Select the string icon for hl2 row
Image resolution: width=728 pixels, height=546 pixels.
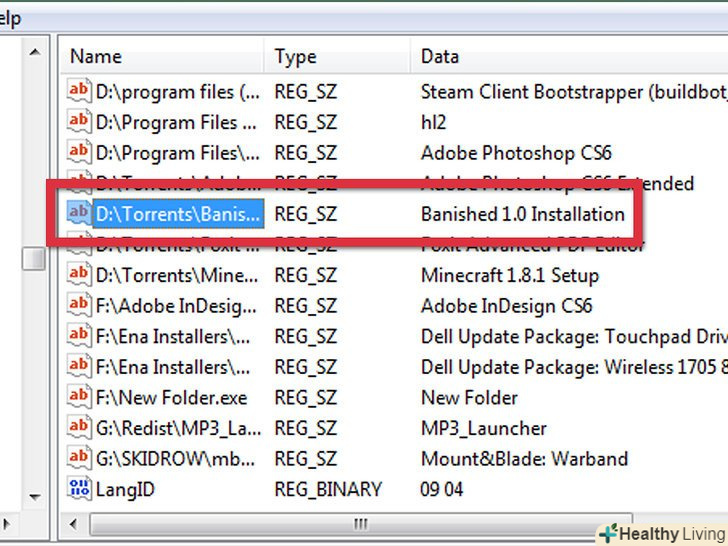[x=78, y=122]
